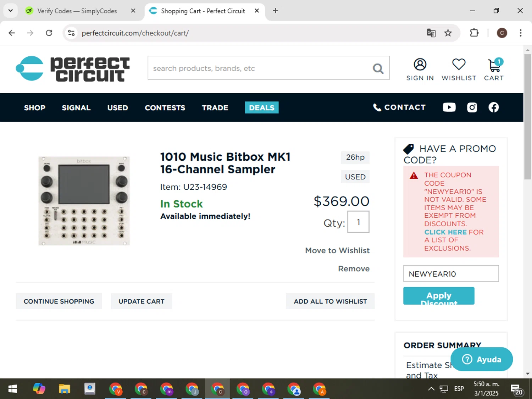Open the USED navigation menu item
Image resolution: width=532 pixels, height=399 pixels.
point(118,107)
